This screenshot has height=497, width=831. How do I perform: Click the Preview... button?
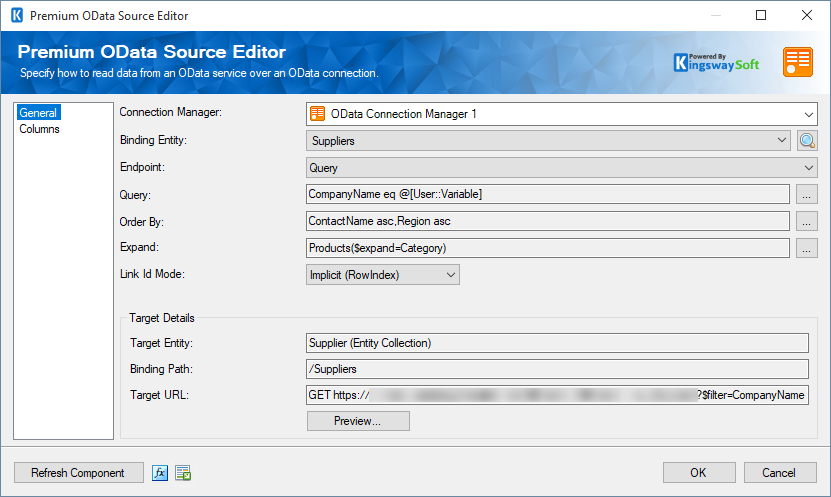358,421
